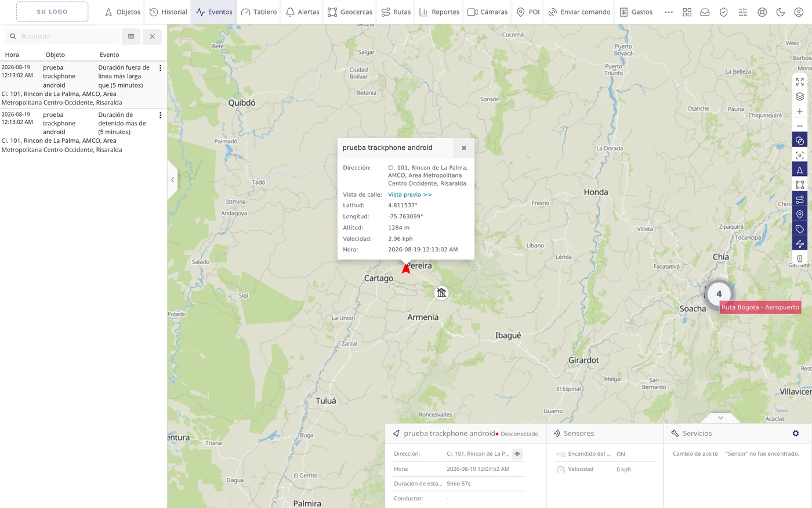Go to the Alertas tab

click(303, 12)
